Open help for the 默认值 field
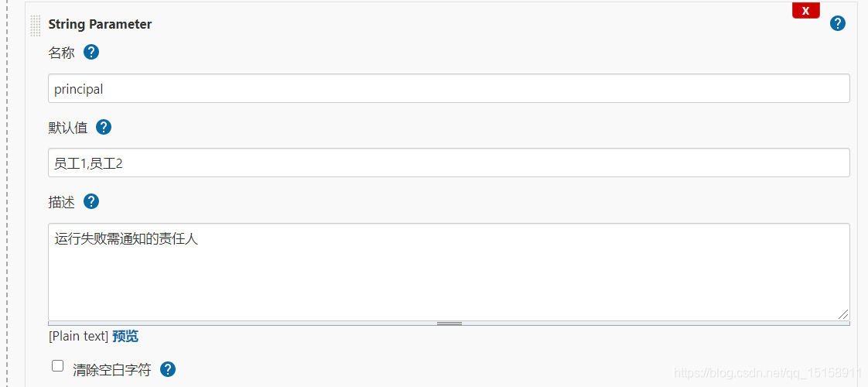This screenshot has height=387, width=868. 104,127
